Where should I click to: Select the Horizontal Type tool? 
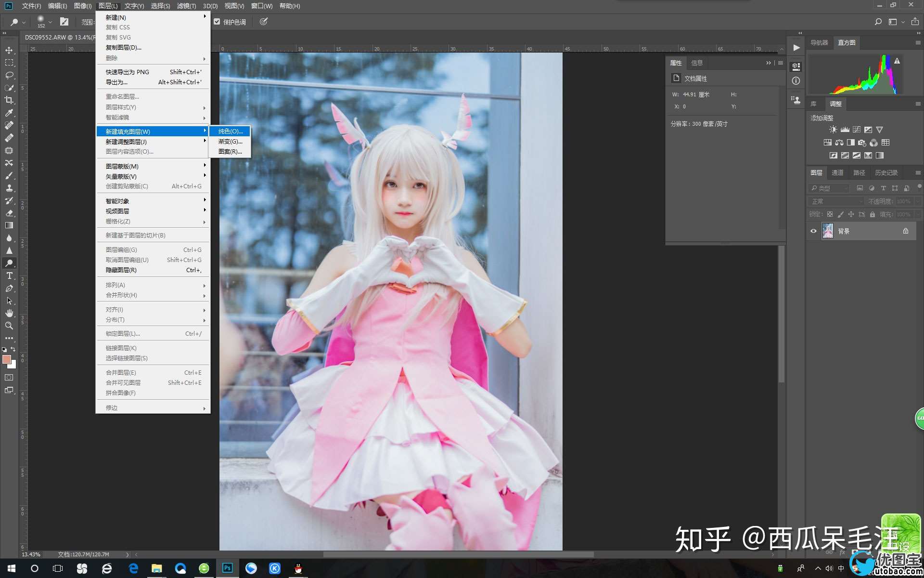[9, 276]
